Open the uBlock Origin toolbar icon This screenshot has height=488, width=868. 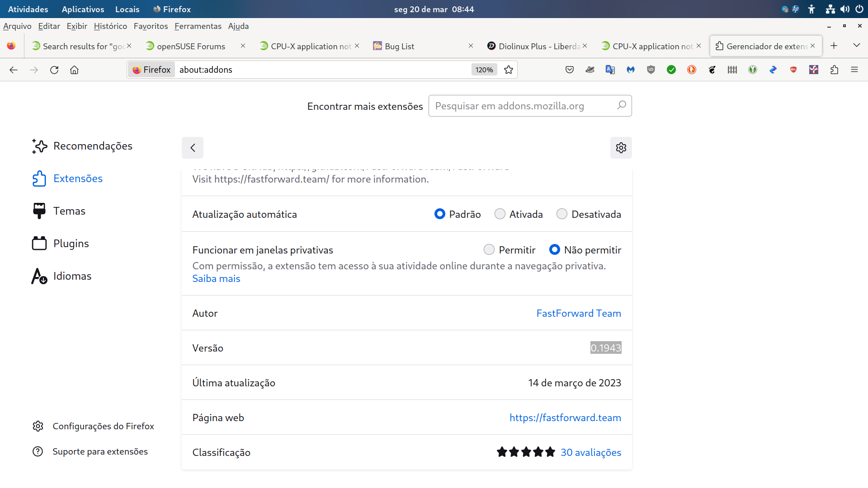click(x=651, y=70)
